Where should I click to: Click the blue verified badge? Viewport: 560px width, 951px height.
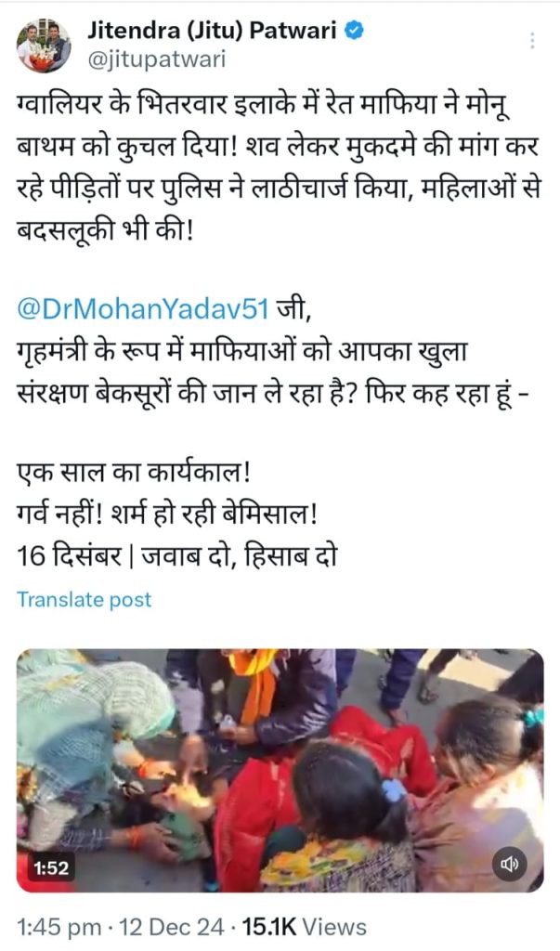(x=354, y=32)
